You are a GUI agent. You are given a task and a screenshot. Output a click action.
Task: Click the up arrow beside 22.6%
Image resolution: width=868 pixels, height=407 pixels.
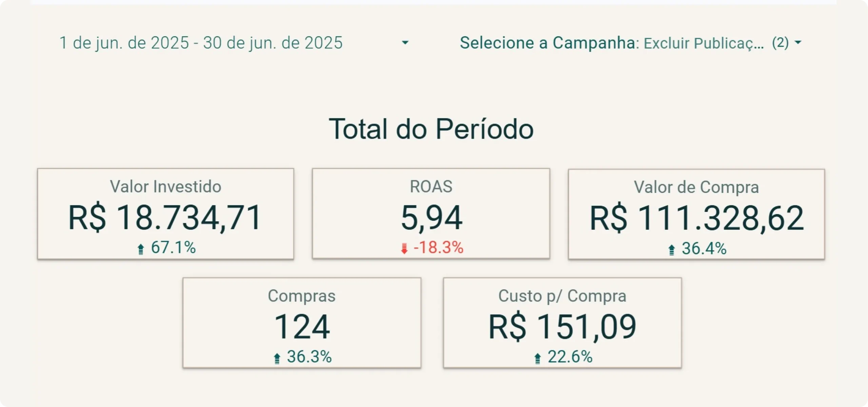(x=537, y=358)
